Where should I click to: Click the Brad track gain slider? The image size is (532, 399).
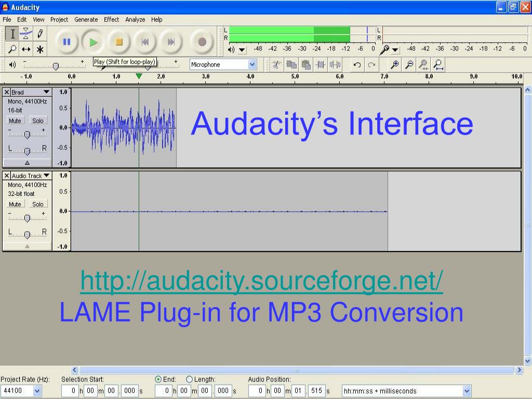[x=27, y=135]
